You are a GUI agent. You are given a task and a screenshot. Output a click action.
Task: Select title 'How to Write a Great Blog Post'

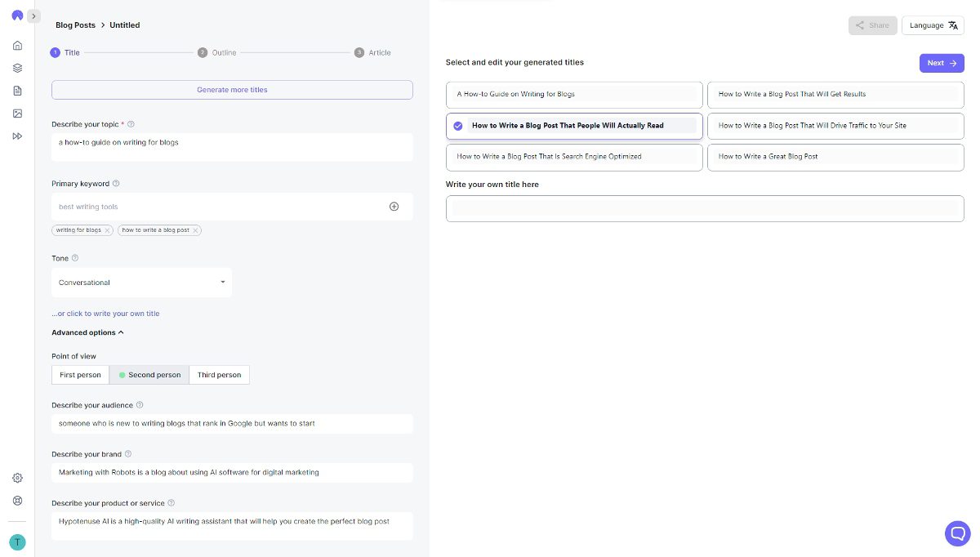point(835,158)
